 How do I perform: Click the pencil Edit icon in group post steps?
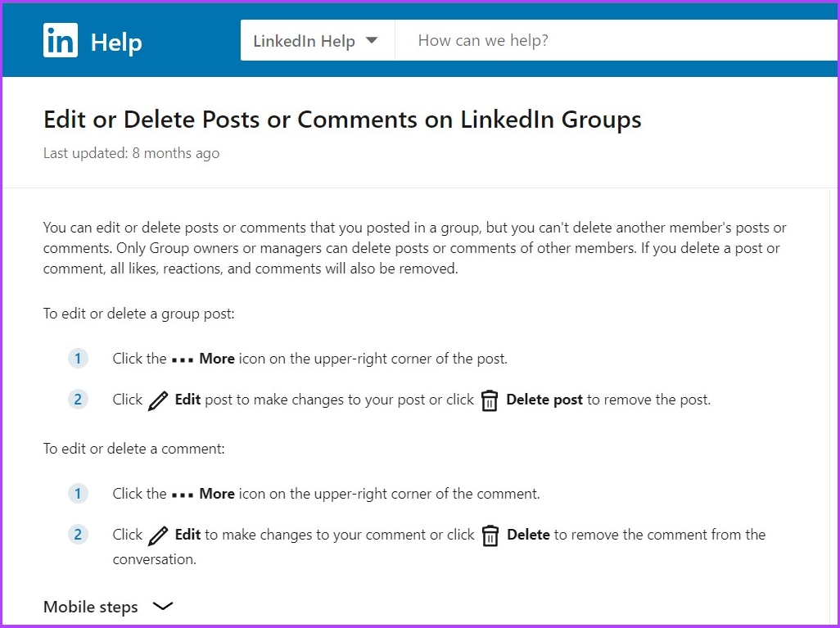tap(158, 401)
